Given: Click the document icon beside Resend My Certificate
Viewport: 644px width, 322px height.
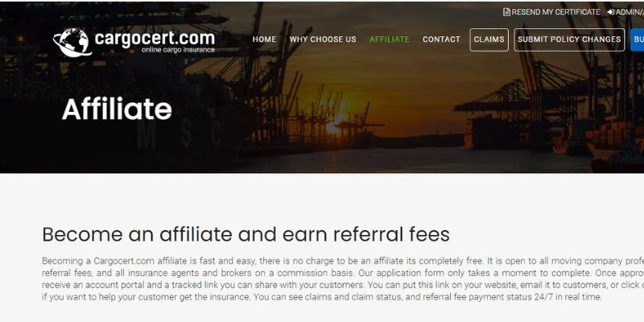Looking at the screenshot, I should click(507, 12).
